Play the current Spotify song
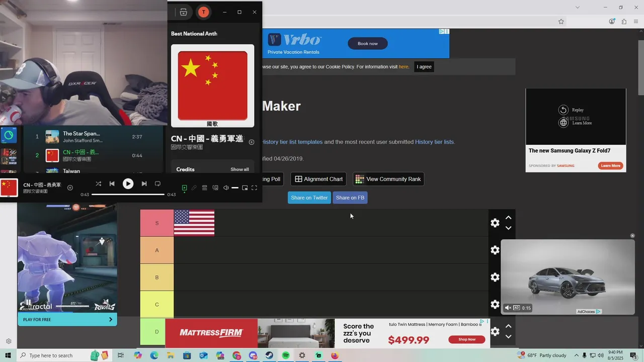 point(128,184)
